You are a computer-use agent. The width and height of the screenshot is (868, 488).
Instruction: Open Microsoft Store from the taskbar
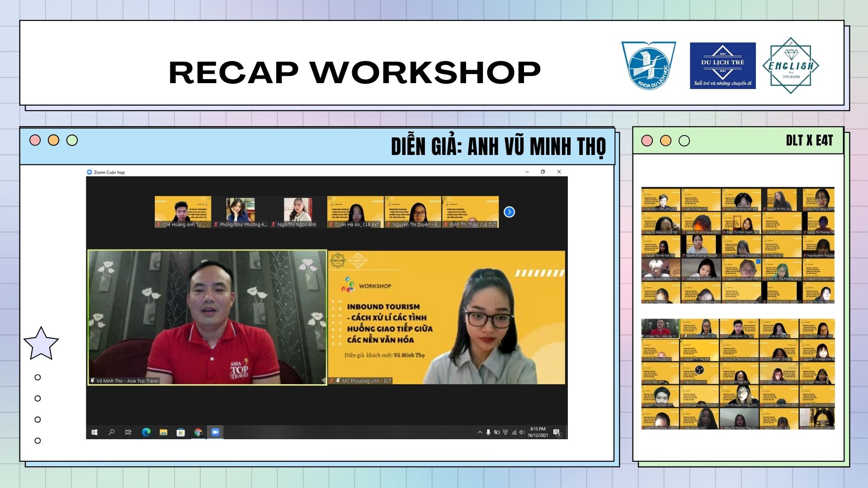(x=181, y=432)
